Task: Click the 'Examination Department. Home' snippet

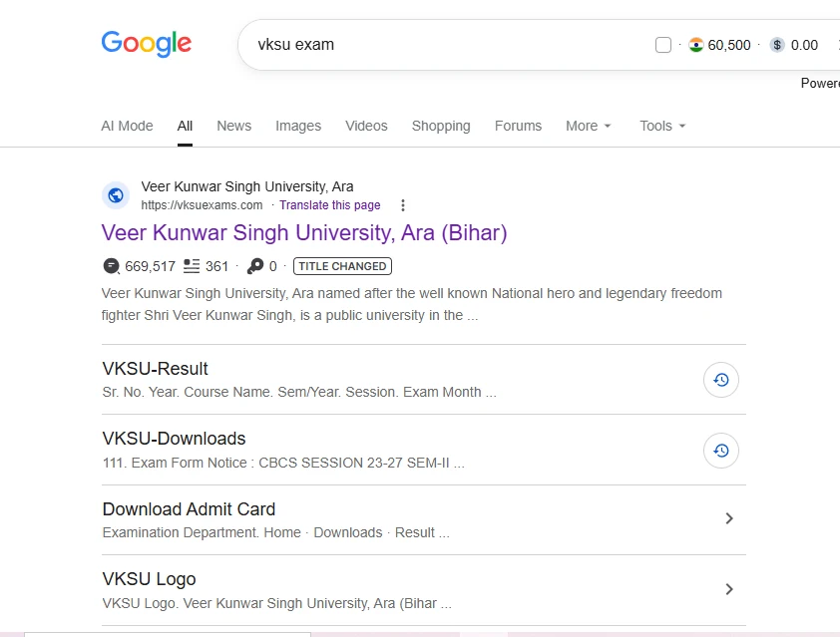Action: click(276, 532)
